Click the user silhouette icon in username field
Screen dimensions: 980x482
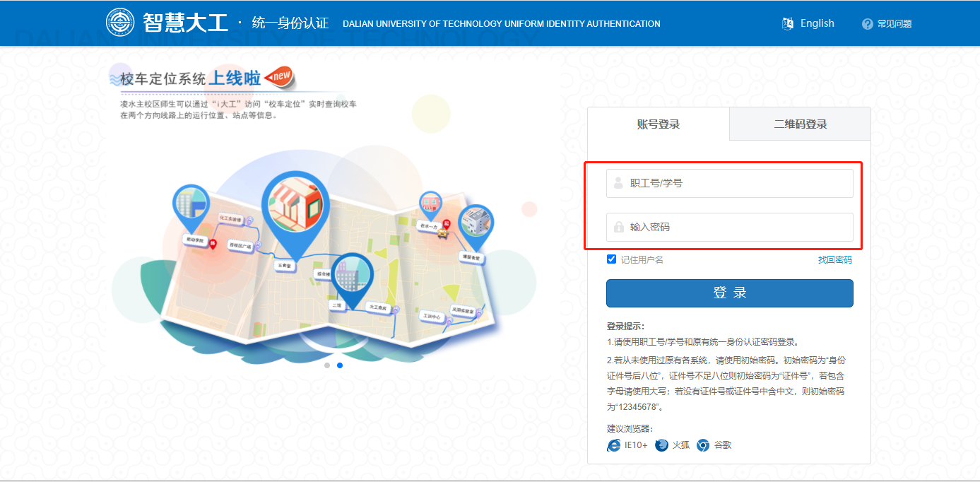click(619, 183)
